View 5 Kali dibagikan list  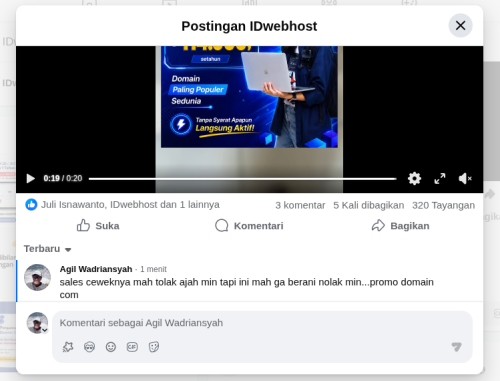368,205
